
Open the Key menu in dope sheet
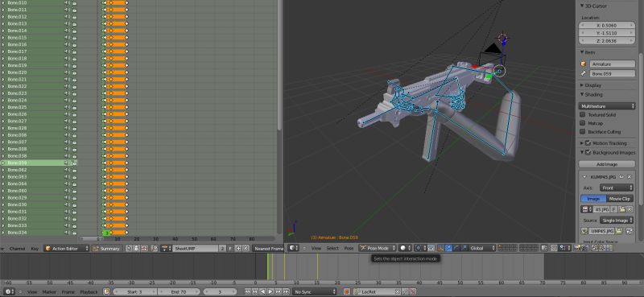(x=35, y=249)
